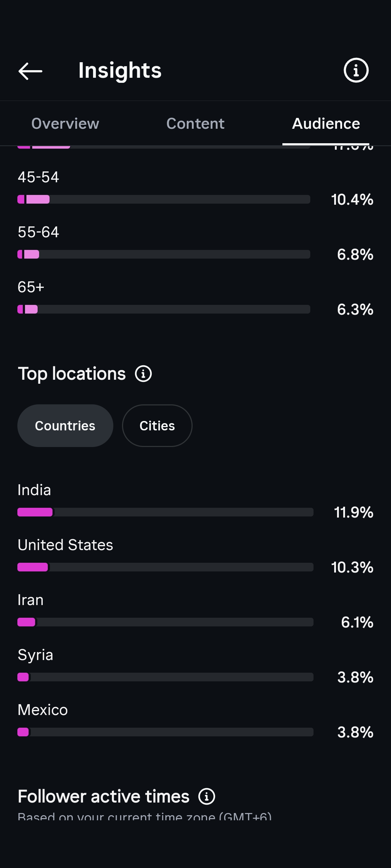The height and width of the screenshot is (868, 391).
Task: Tap the Follower active times heading
Action: [104, 796]
